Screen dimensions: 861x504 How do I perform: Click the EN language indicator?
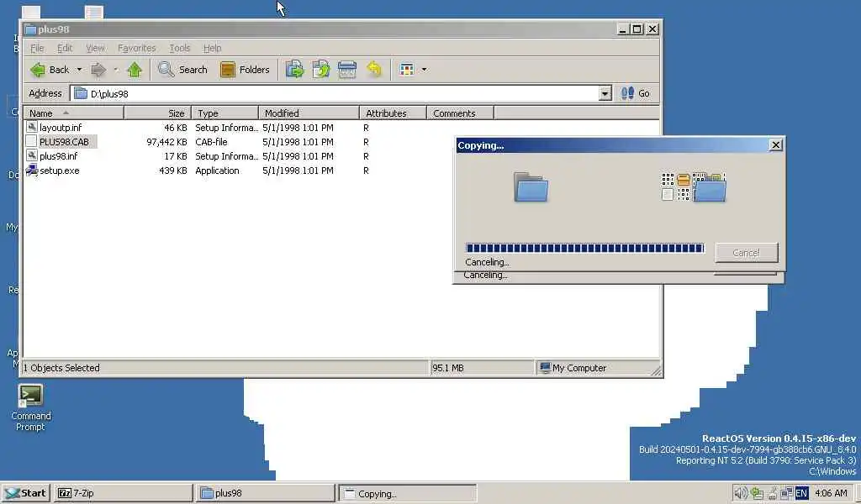click(801, 493)
